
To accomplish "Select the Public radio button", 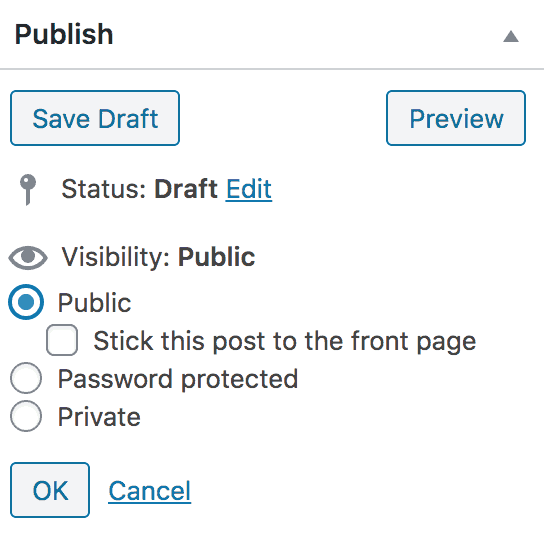I will point(26,302).
